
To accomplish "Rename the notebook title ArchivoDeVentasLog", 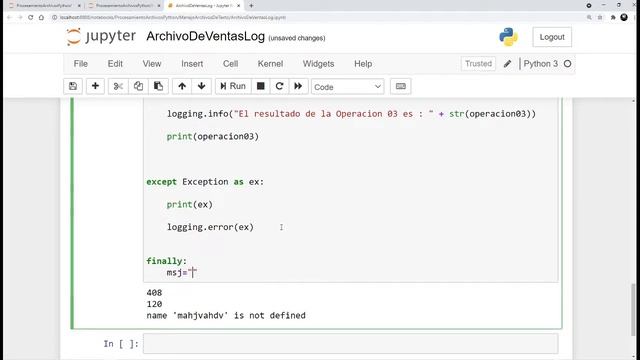I will tap(205, 36).
